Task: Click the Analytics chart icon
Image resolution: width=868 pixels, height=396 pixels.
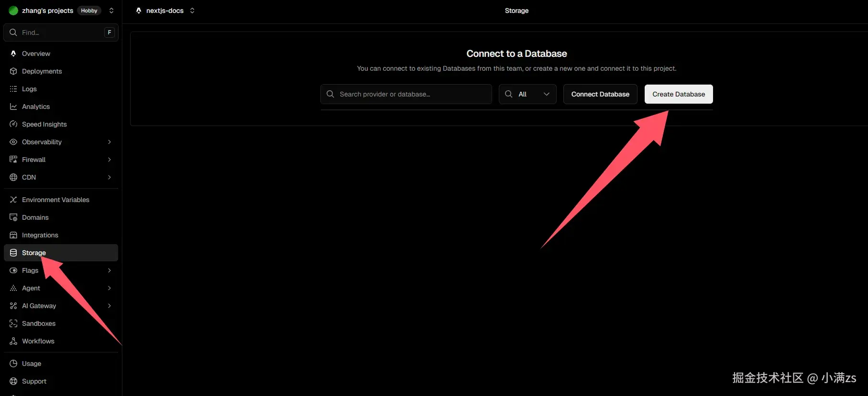Action: click(13, 107)
